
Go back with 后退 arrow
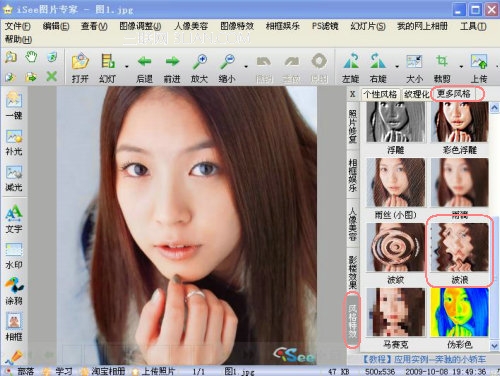(x=144, y=68)
